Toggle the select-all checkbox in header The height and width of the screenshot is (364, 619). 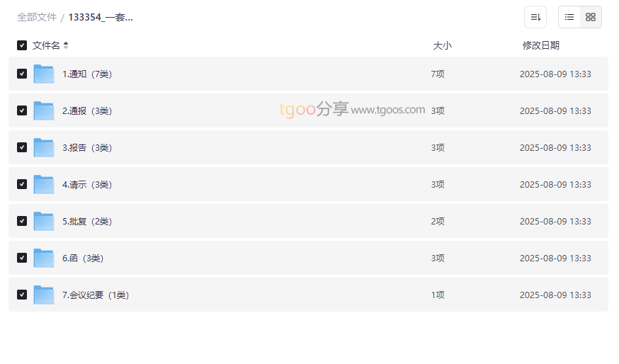point(22,45)
